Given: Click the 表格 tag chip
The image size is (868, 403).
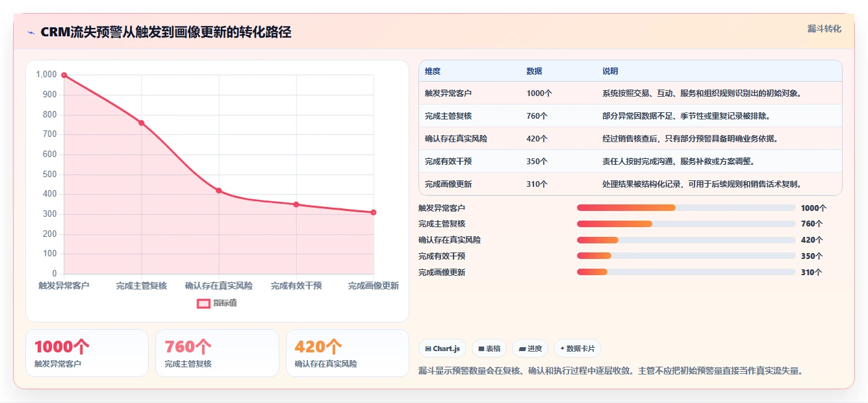Looking at the screenshot, I should click(489, 348).
